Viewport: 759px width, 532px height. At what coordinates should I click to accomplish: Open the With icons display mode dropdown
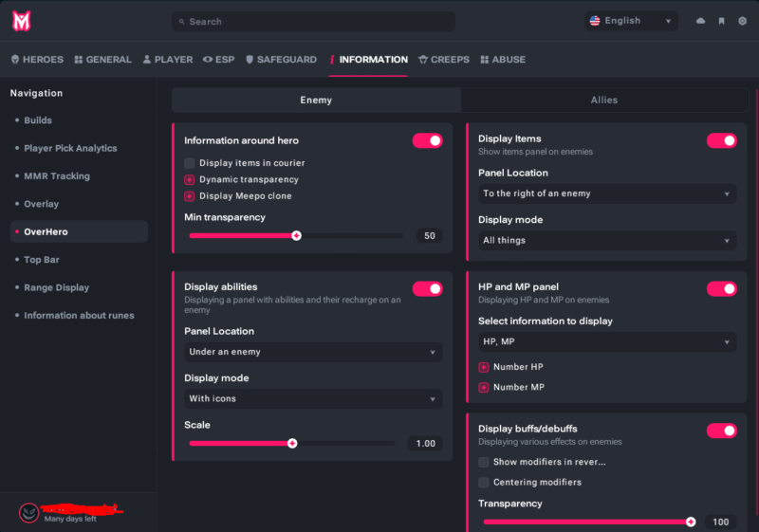click(x=313, y=399)
